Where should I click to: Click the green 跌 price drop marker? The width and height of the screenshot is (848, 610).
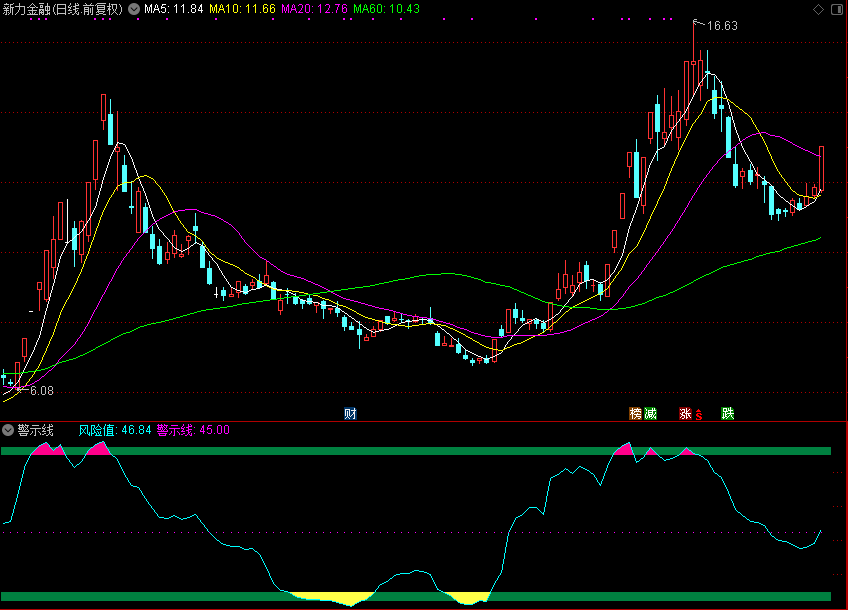727,413
